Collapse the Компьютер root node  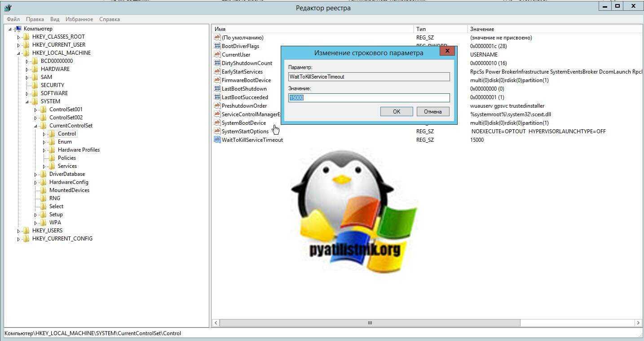(x=10, y=29)
